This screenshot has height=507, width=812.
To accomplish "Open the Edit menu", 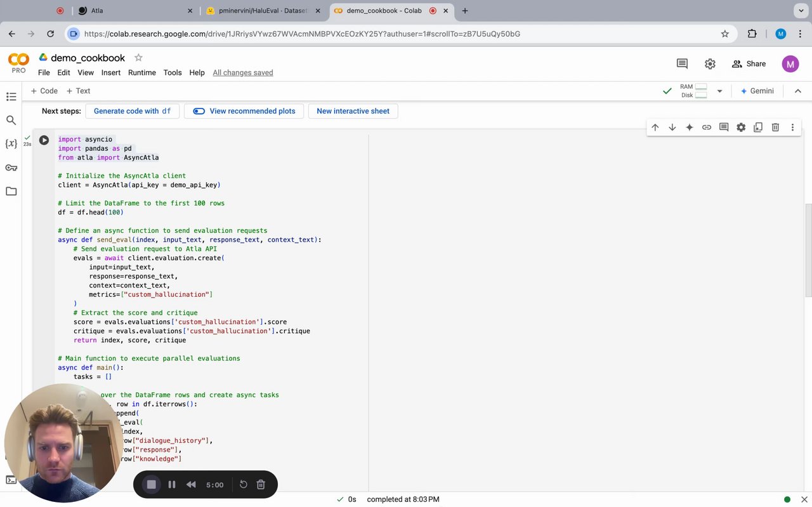I will (63, 73).
